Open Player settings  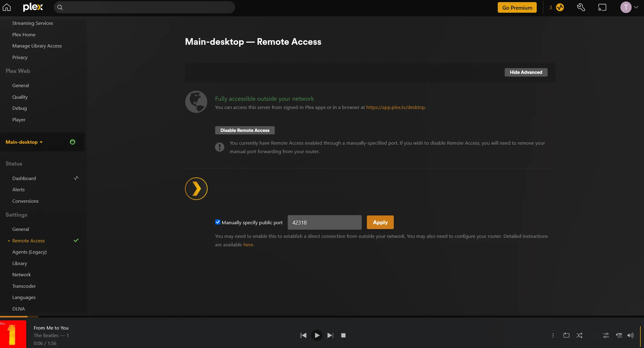(19, 120)
